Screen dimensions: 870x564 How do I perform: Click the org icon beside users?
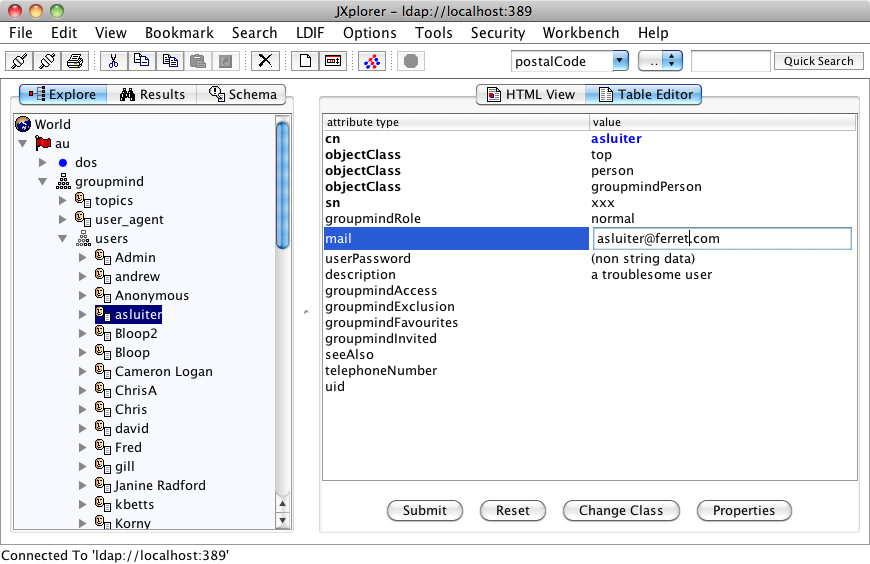coord(83,238)
